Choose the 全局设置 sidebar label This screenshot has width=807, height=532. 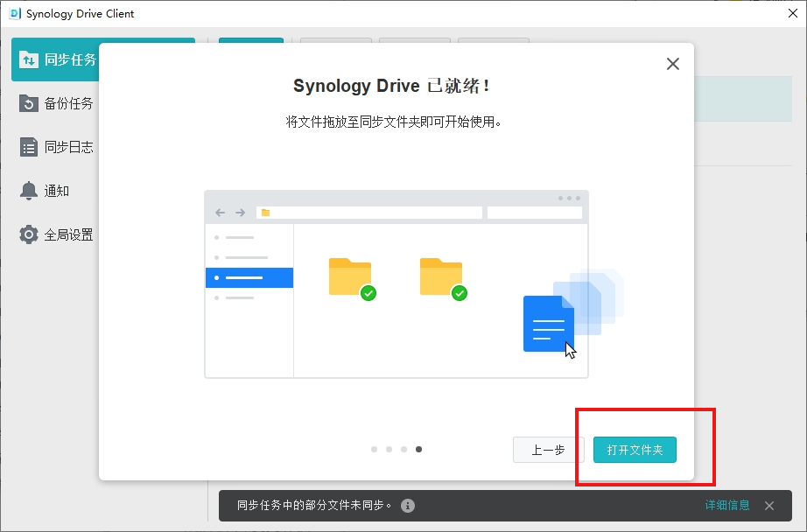(69, 234)
